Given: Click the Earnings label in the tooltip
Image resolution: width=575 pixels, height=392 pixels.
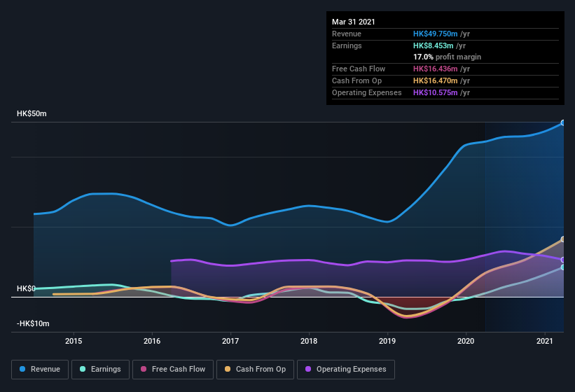Looking at the screenshot, I should click(x=347, y=45).
